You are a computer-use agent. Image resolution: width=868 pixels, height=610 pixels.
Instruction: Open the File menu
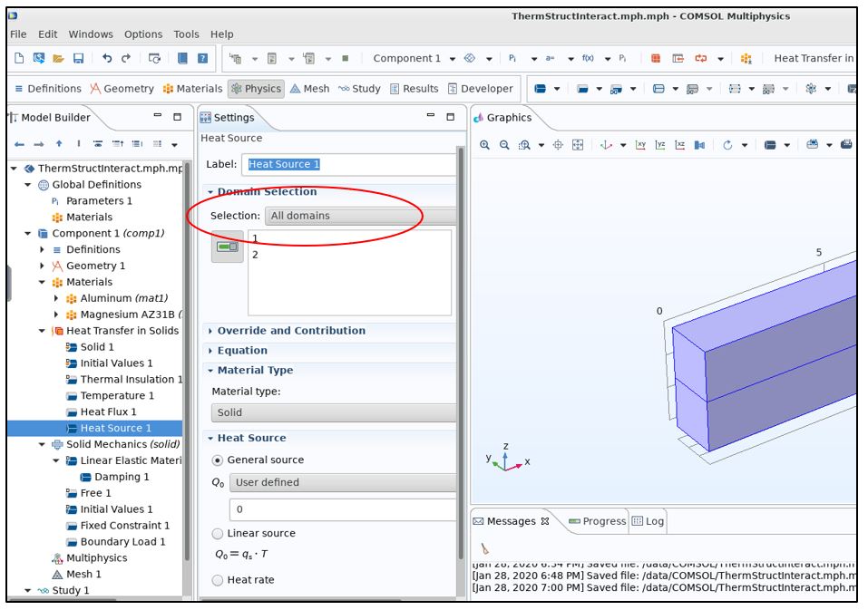pos(18,34)
